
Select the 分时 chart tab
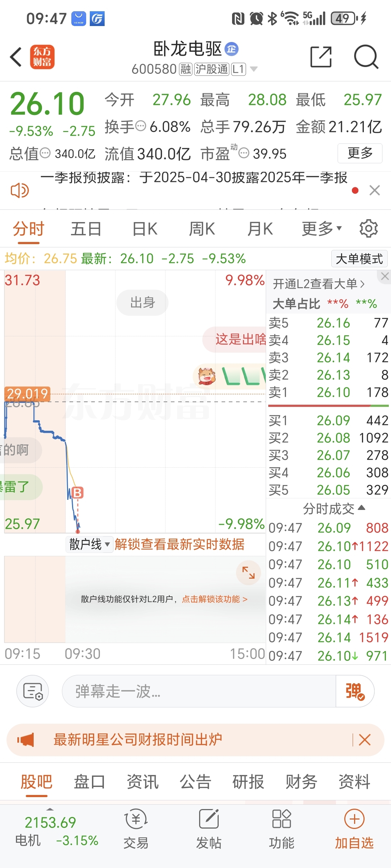click(x=29, y=229)
